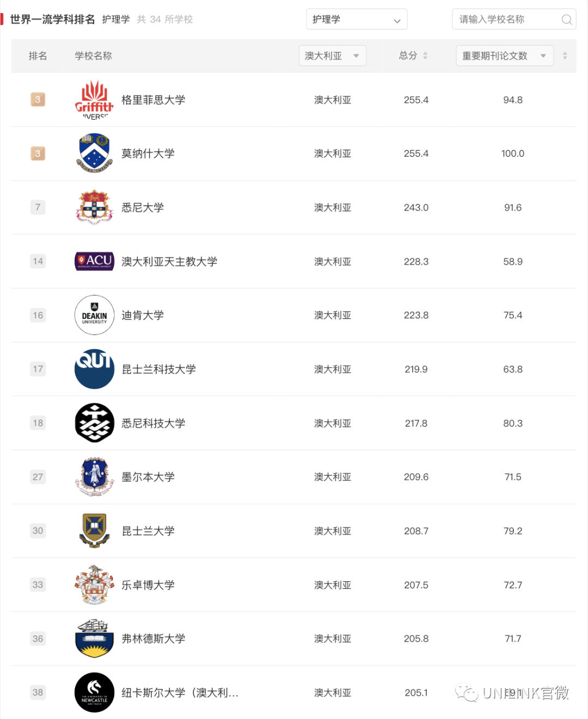Open the 护理学 subject dropdown
The height and width of the screenshot is (719, 588).
[x=357, y=20]
